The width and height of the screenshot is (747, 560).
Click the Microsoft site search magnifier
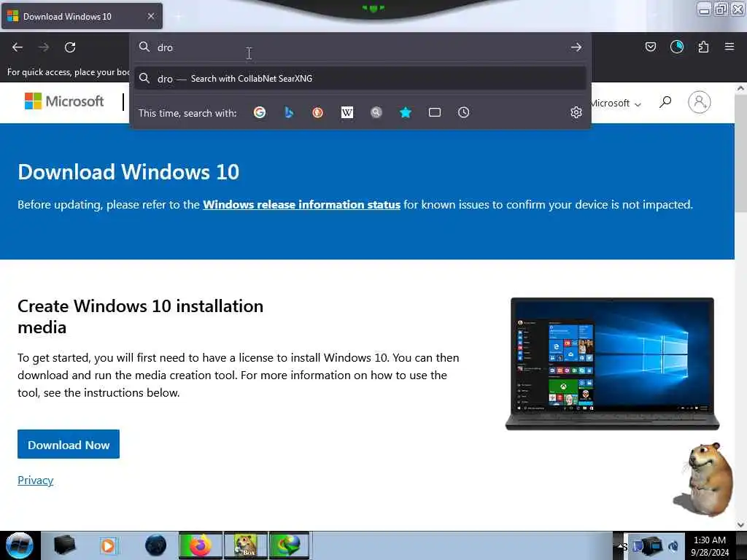665,102
